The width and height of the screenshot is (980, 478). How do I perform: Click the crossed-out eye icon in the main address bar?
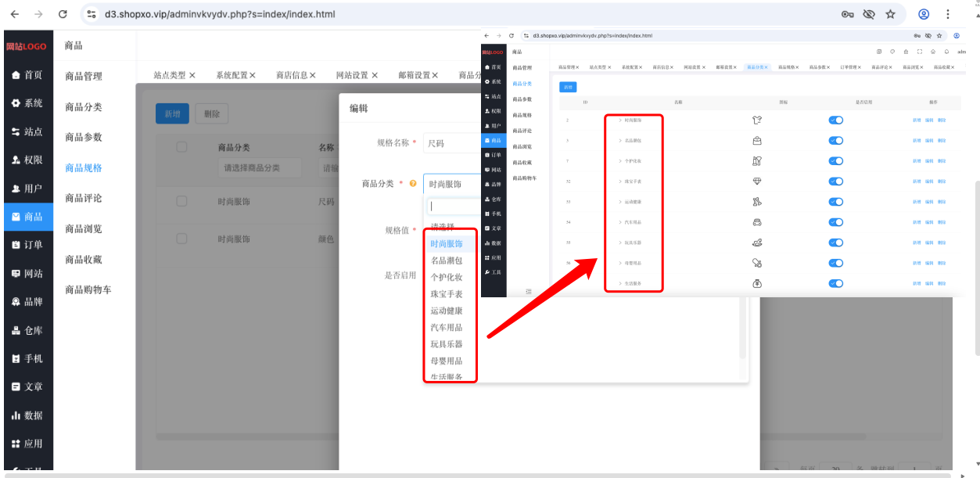point(868,14)
